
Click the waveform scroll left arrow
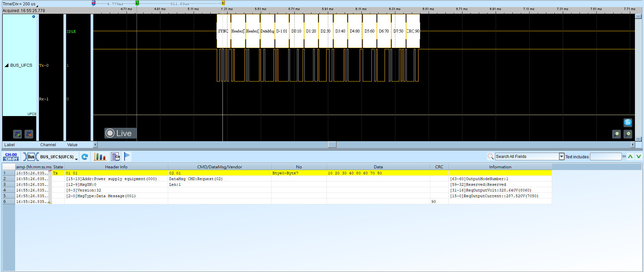[95, 145]
